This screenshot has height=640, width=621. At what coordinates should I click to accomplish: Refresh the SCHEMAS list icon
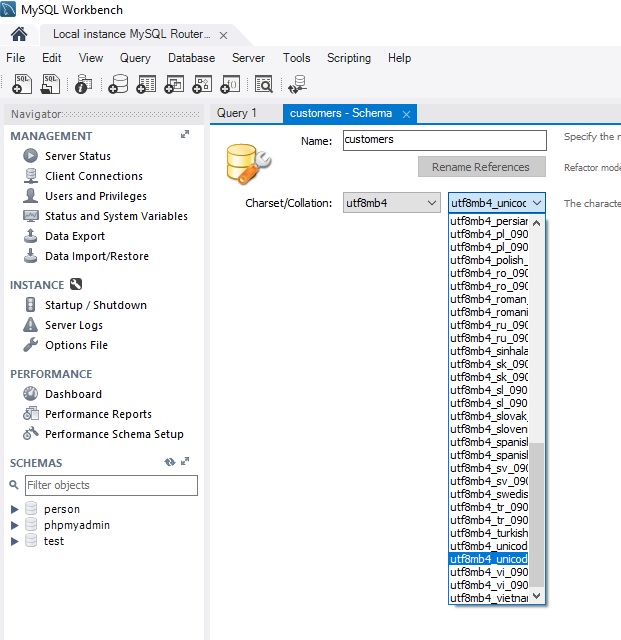tap(170, 462)
